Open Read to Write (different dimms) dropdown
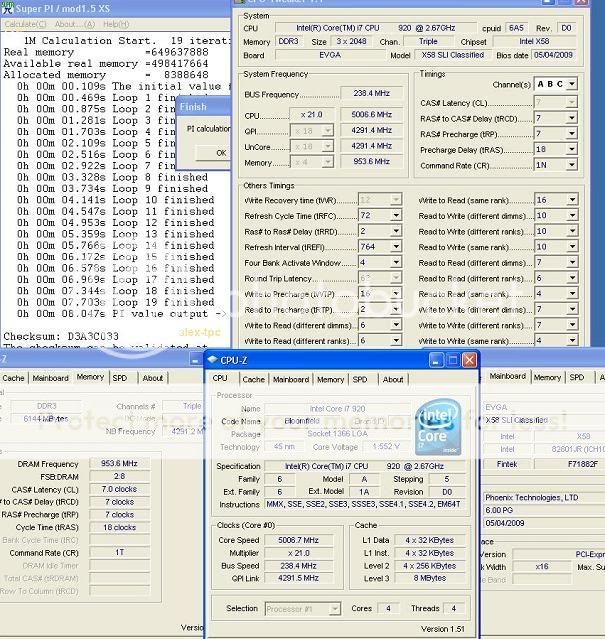Screen dimensions: 605x639 572,215
